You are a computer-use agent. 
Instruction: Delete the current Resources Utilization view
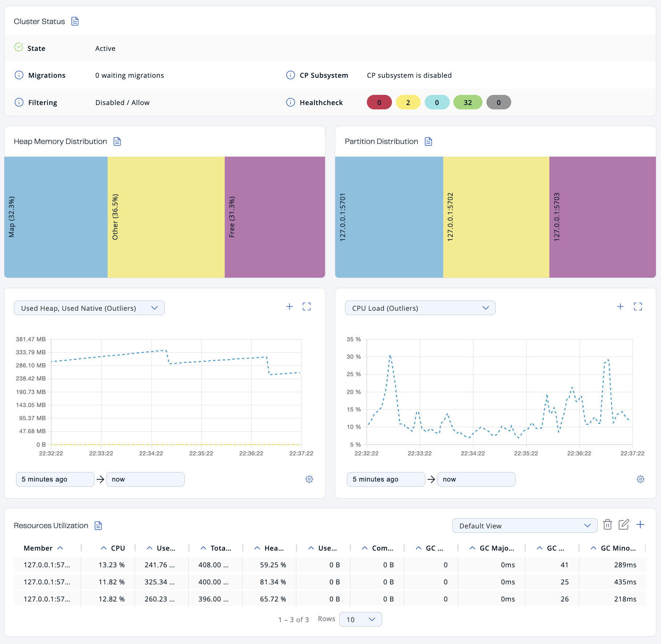pyautogui.click(x=608, y=525)
